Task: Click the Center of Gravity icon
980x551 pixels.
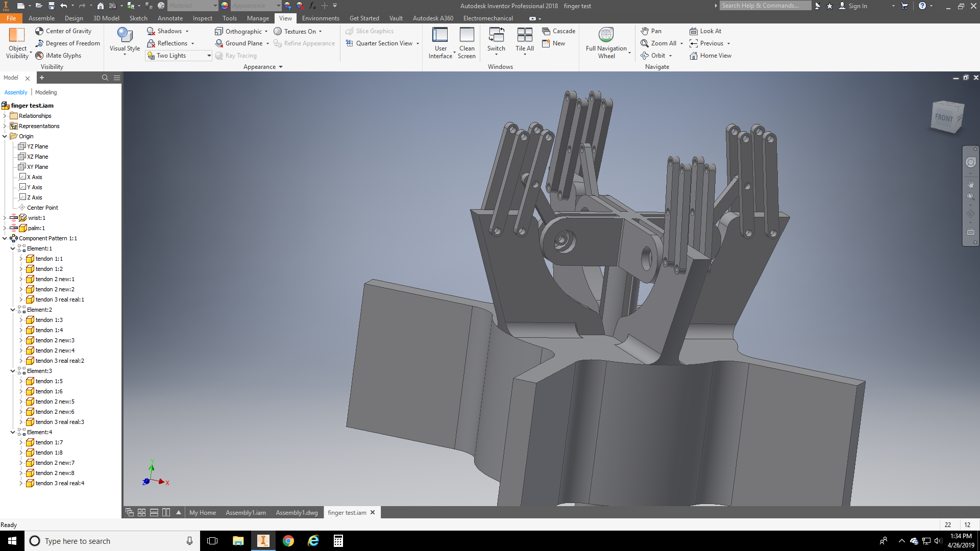Action: [x=39, y=31]
